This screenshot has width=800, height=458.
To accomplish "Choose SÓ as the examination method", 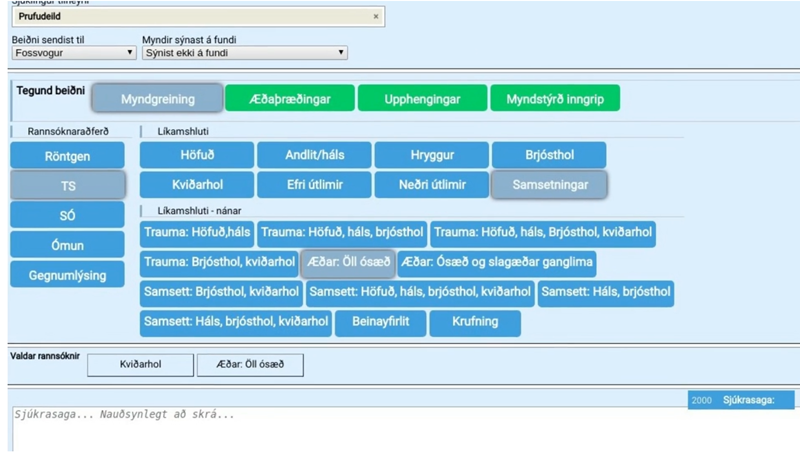I will 67,215.
